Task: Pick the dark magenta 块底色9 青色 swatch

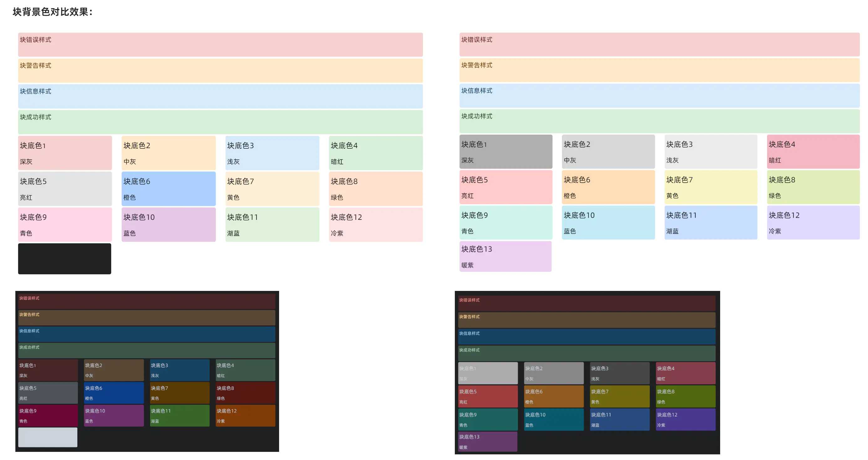Action: pyautogui.click(x=48, y=416)
